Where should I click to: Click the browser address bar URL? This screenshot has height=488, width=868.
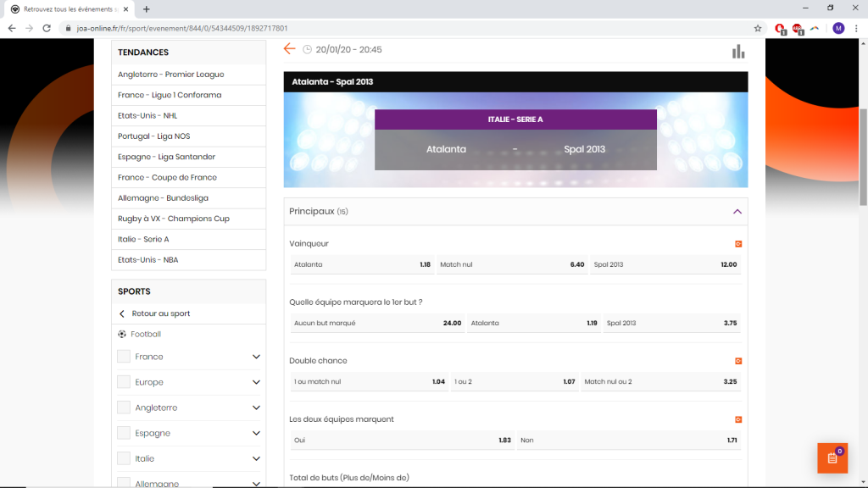click(182, 28)
